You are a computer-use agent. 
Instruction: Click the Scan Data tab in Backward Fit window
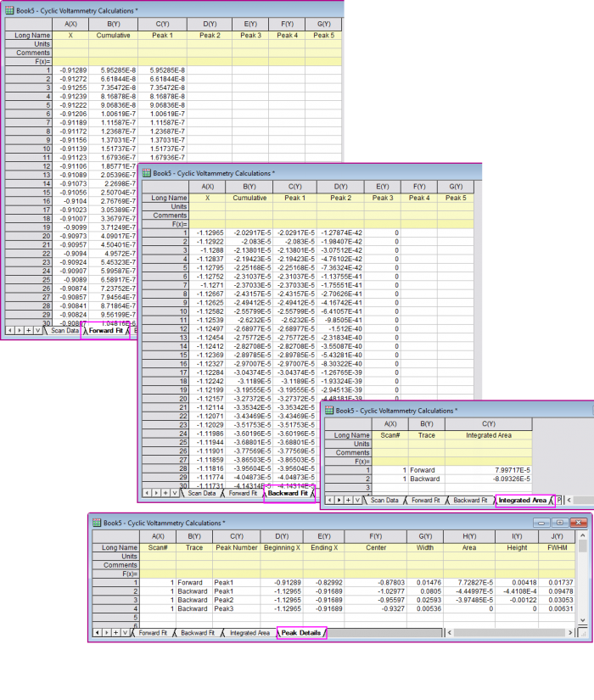201,493
